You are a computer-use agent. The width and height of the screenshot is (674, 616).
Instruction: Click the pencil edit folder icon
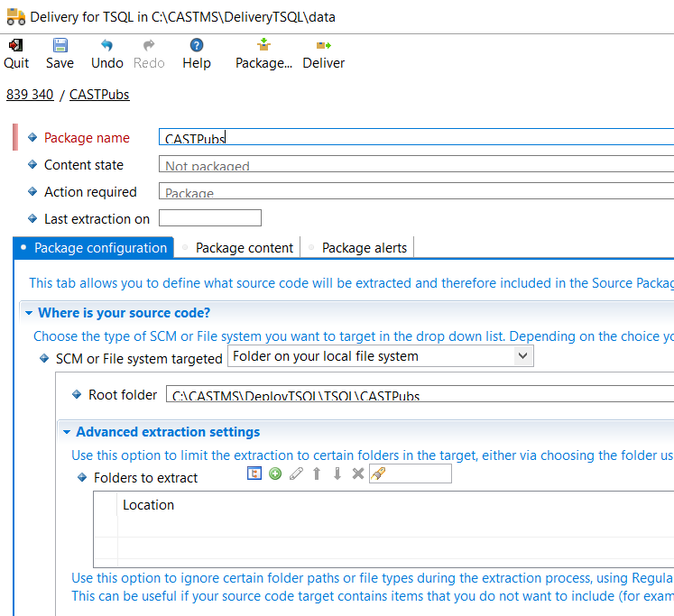point(296,473)
